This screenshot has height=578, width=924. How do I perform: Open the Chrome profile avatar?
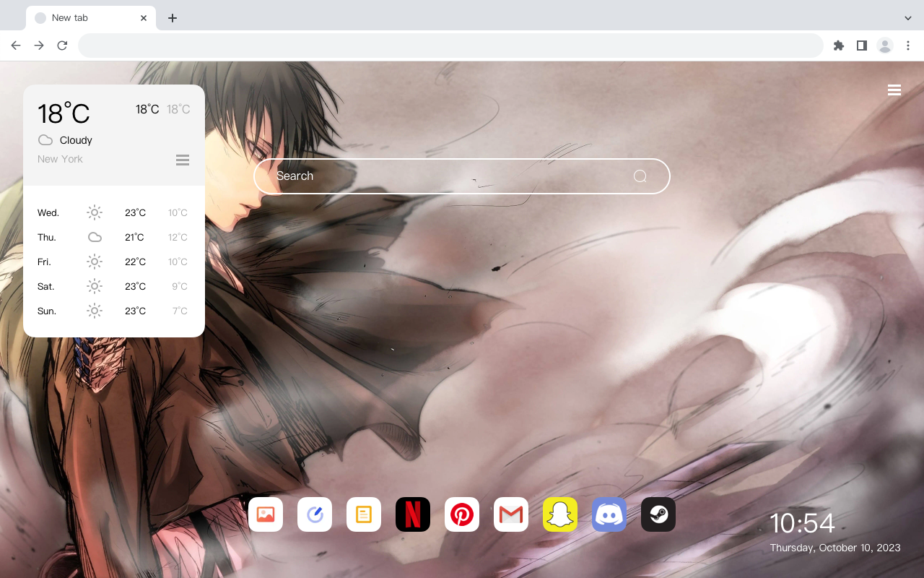point(885,46)
